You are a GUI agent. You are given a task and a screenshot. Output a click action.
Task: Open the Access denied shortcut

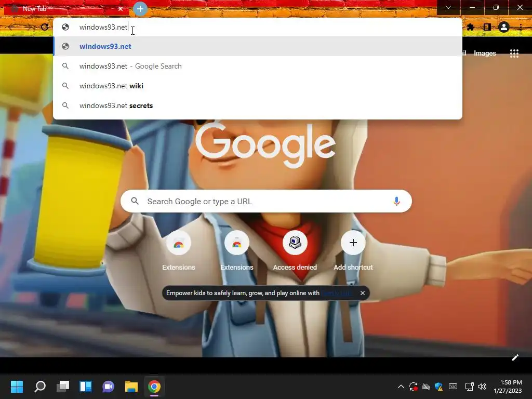point(295,250)
